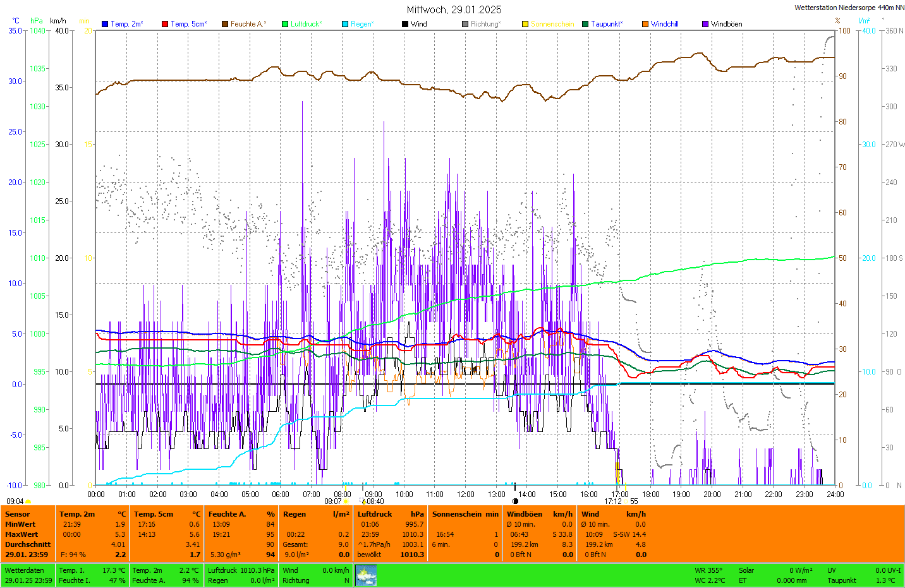Click the sunrise marker next to 08:07
Viewport: 905px width, 588px height.
tap(346, 501)
